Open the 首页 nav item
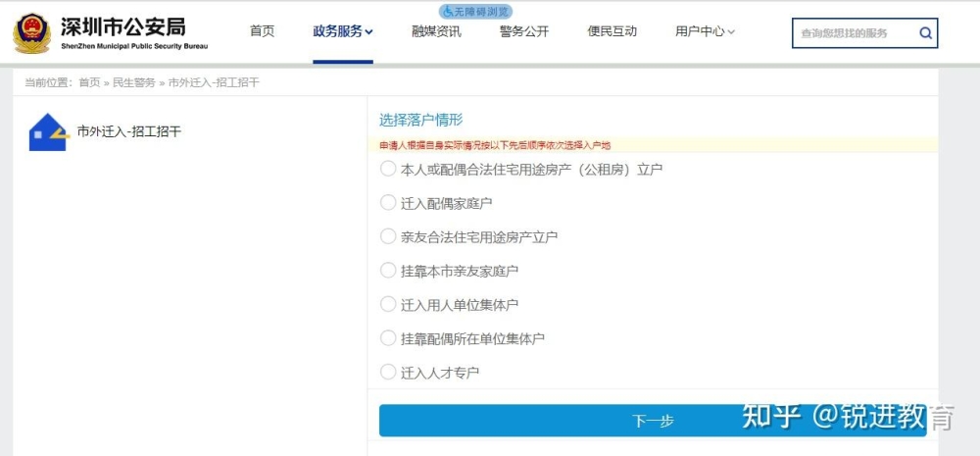The width and height of the screenshot is (980, 456). click(x=262, y=31)
